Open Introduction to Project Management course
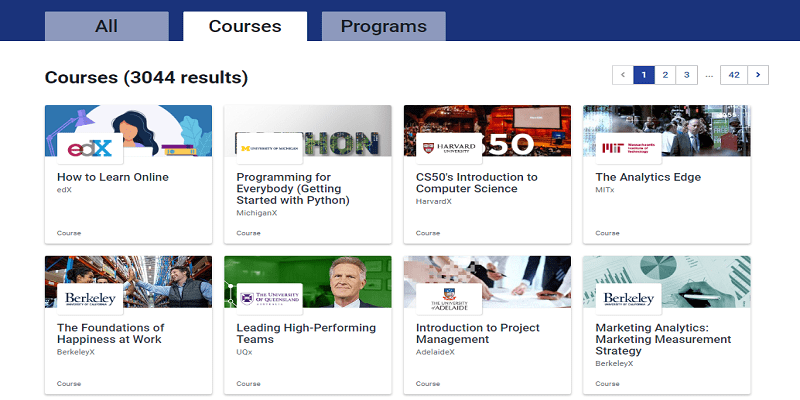Viewport: 800px width, 400px height. pyautogui.click(x=478, y=334)
